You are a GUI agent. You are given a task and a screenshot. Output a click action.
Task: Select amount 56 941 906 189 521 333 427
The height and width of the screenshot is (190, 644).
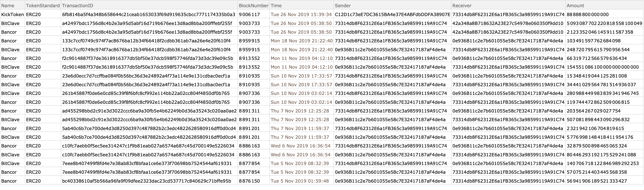pyautogui.click(x=597, y=181)
